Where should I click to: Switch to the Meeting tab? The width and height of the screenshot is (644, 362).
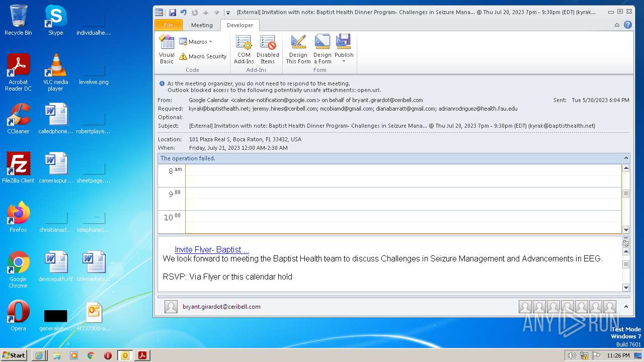coord(202,25)
